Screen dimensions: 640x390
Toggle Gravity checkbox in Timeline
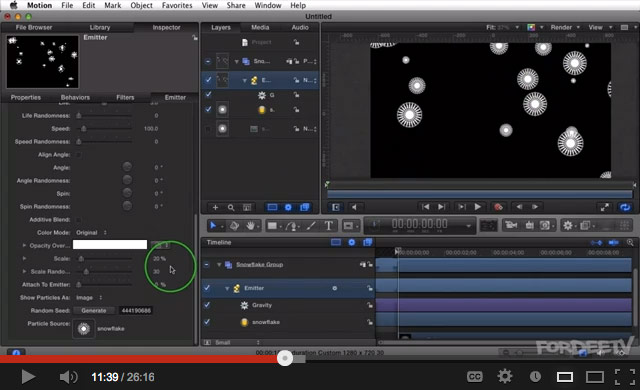coord(207,305)
